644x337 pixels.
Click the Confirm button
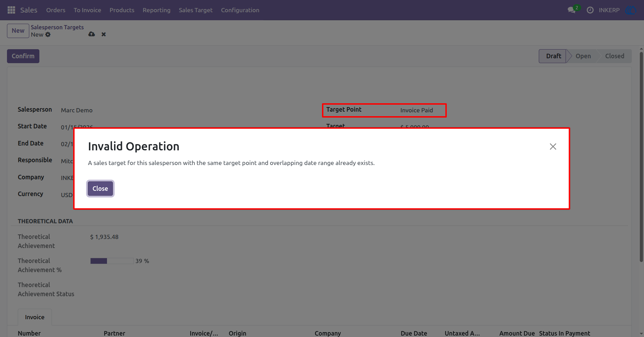[23, 56]
